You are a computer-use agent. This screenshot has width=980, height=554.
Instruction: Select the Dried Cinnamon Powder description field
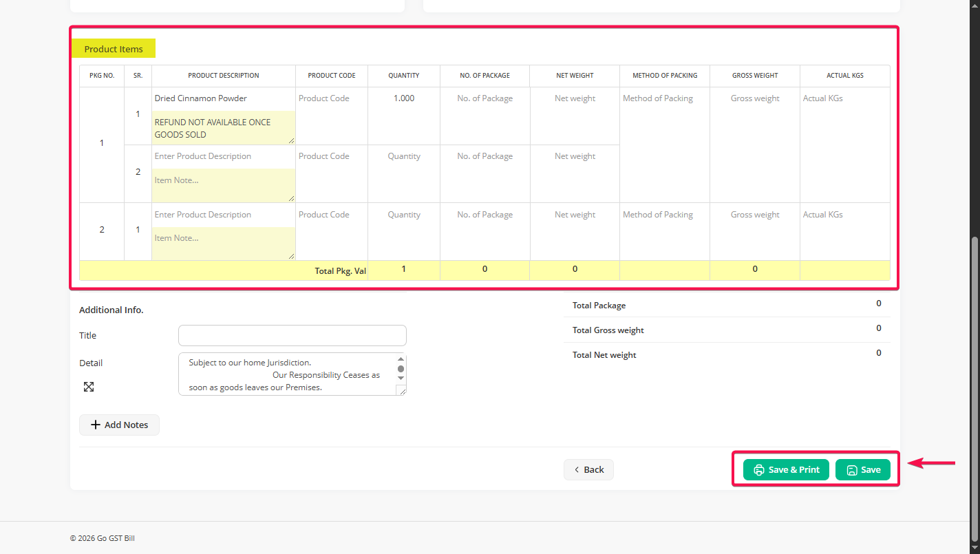point(223,98)
